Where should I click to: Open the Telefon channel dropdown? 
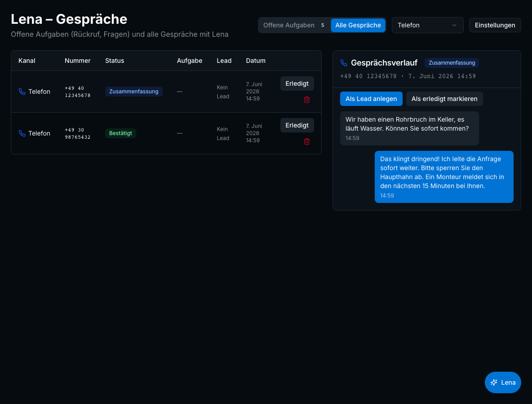point(427,25)
